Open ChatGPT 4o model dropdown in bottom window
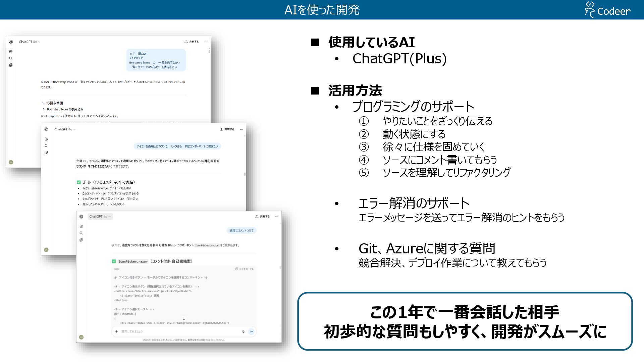This screenshot has width=644, height=362. coord(100,217)
